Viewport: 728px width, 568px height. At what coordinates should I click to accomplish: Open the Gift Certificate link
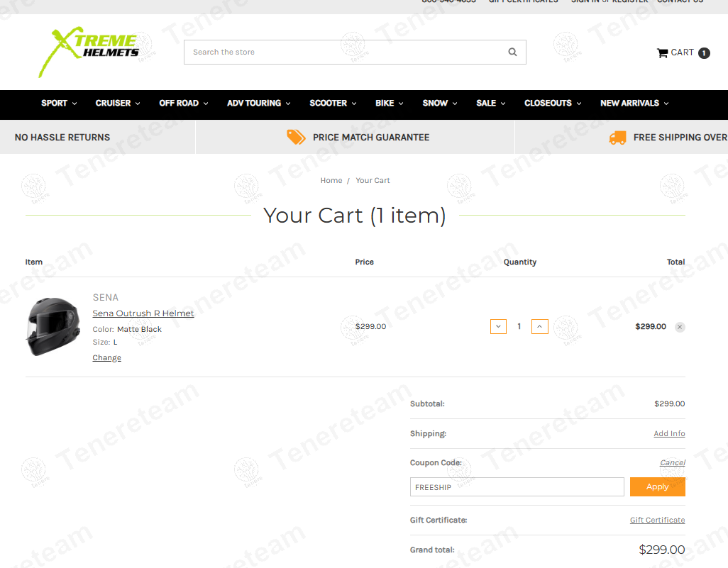click(657, 520)
